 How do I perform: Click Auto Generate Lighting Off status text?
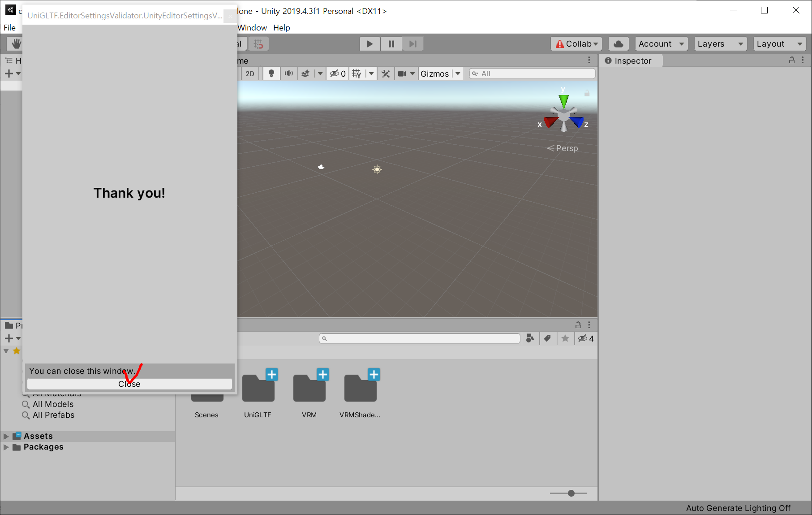click(738, 508)
